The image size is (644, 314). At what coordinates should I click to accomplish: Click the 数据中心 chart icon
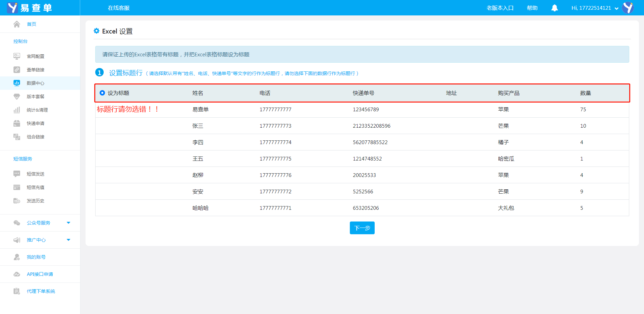[x=17, y=83]
